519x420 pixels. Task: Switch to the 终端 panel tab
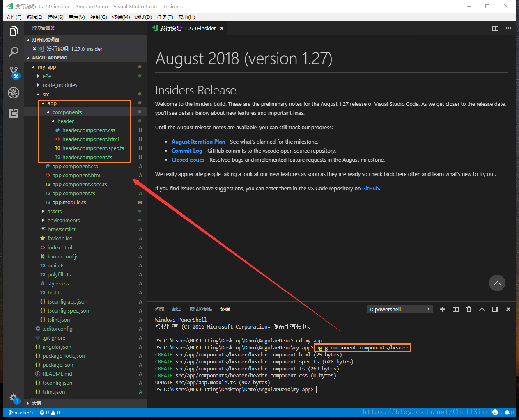pyautogui.click(x=225, y=309)
